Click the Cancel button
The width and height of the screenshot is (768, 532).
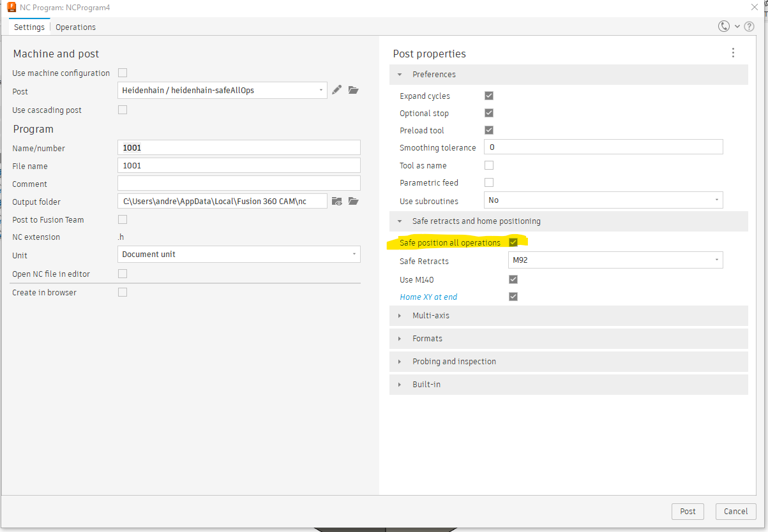[x=736, y=511]
